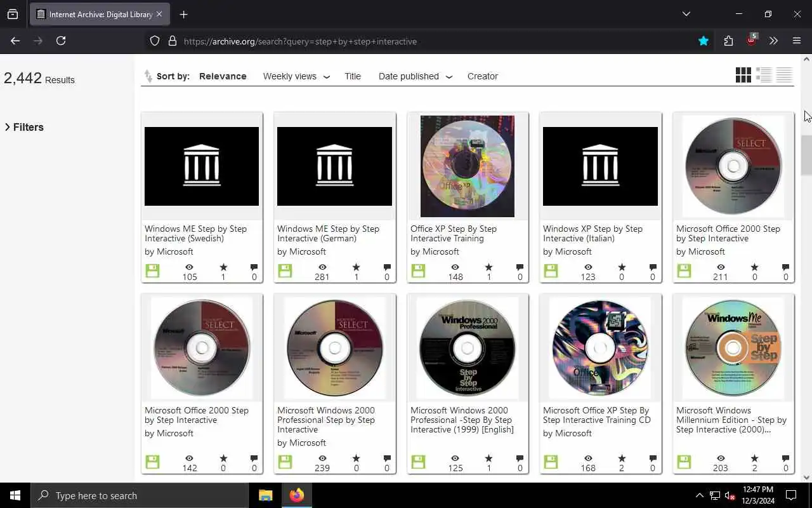Open Windows Start menu

tap(15, 495)
